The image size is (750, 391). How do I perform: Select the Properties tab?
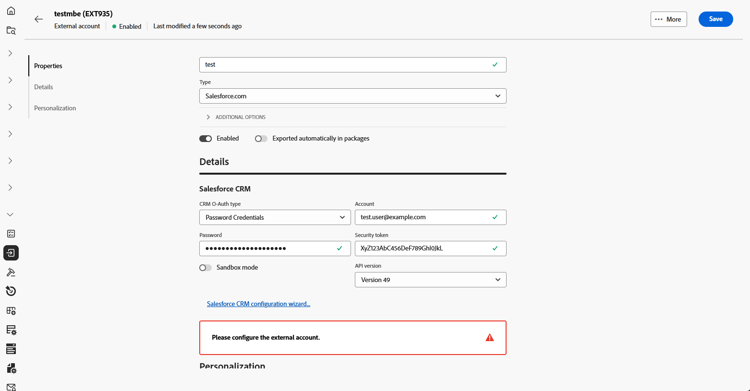(48, 66)
